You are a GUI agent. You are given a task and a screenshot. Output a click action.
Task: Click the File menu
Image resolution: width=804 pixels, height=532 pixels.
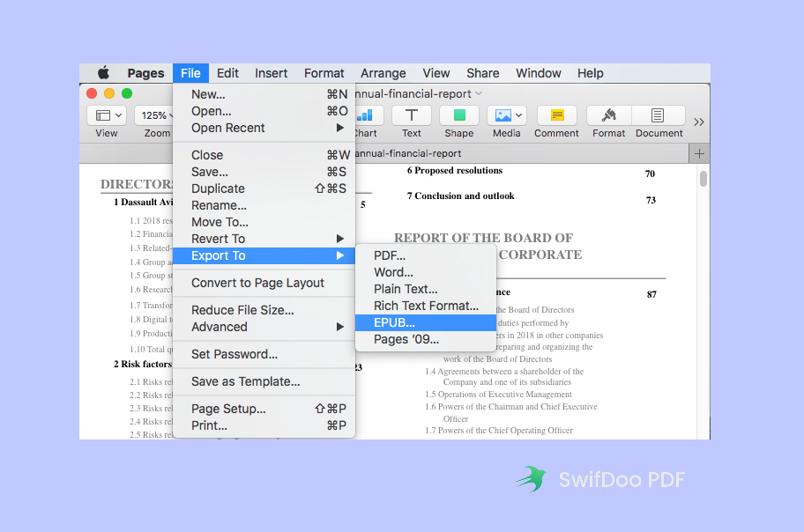pyautogui.click(x=190, y=73)
